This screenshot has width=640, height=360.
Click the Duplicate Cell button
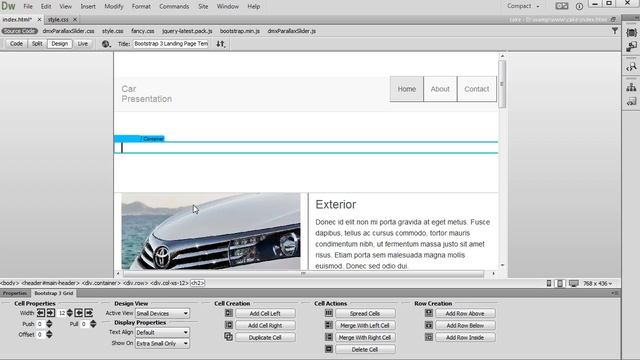pos(265,338)
